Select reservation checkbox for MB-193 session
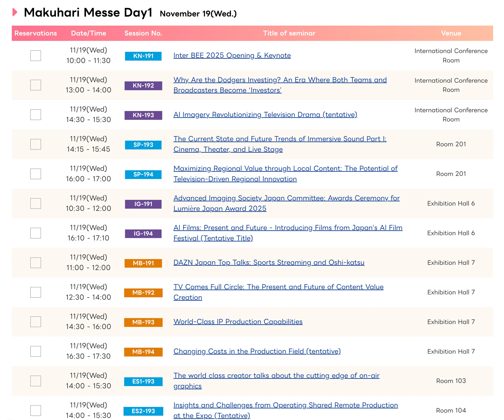The image size is (504, 420). pyautogui.click(x=35, y=322)
